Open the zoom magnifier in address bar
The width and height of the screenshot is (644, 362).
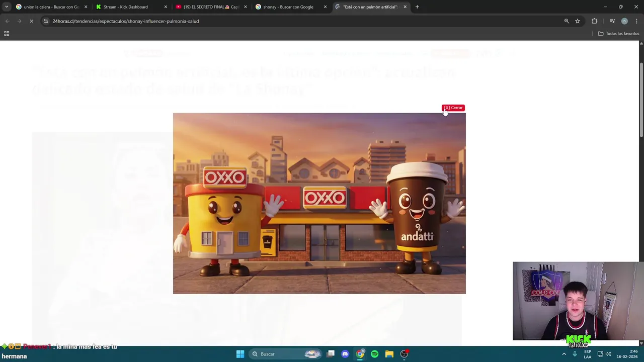[x=567, y=21]
